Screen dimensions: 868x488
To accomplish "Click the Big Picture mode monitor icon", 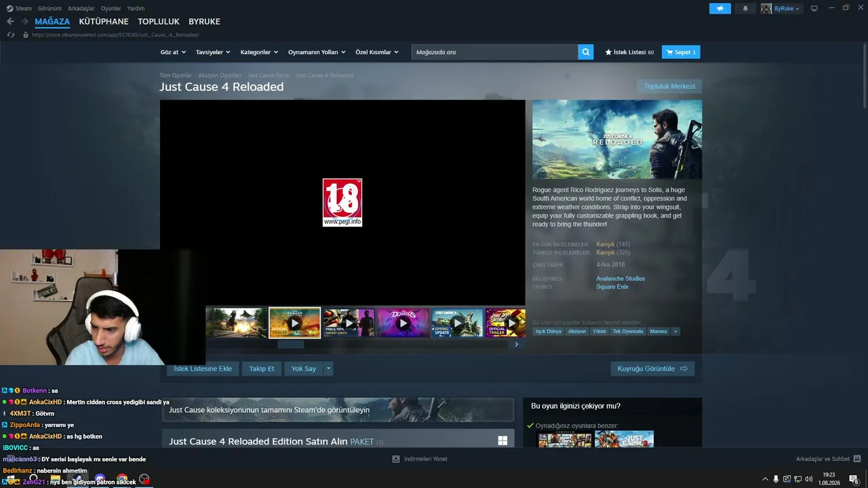I will tap(814, 8).
